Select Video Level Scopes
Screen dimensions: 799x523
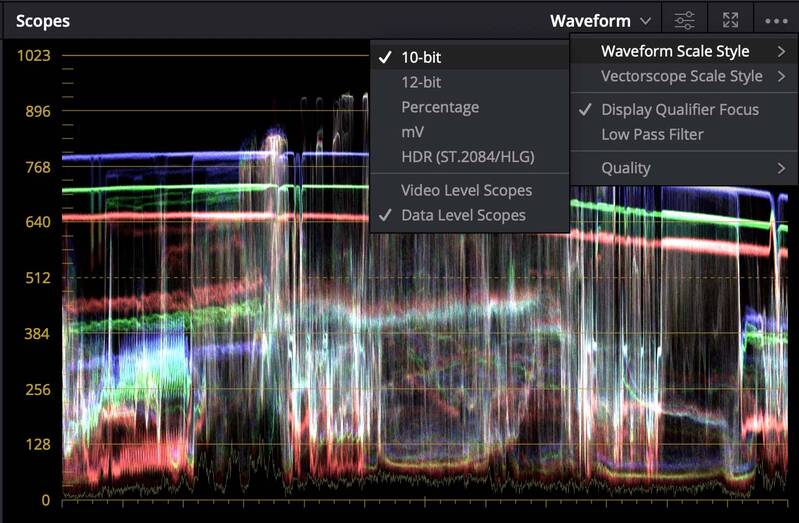466,190
